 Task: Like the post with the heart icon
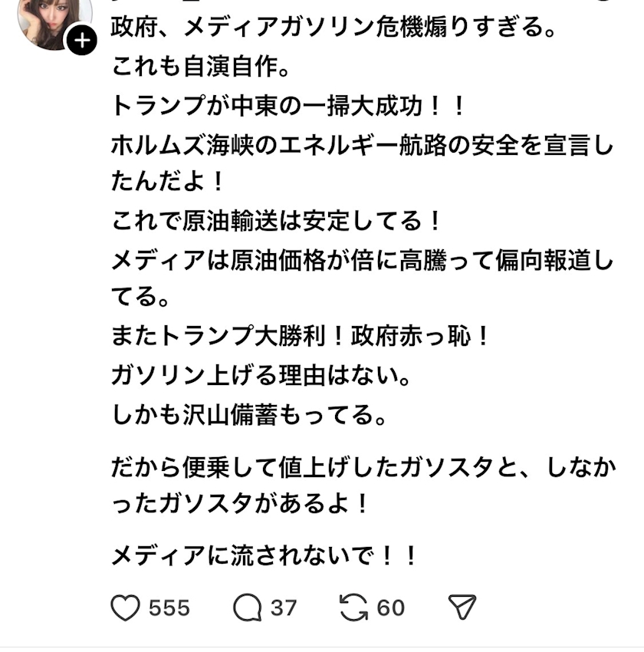click(x=127, y=608)
